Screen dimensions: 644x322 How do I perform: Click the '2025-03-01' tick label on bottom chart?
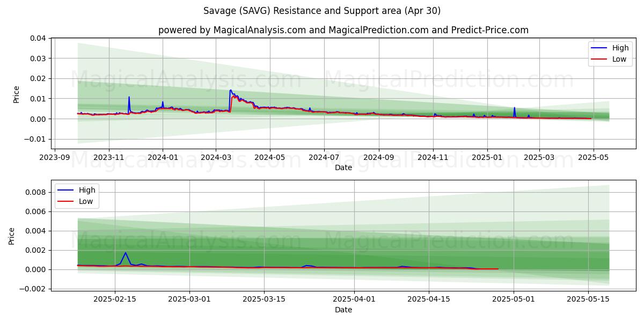click(189, 300)
